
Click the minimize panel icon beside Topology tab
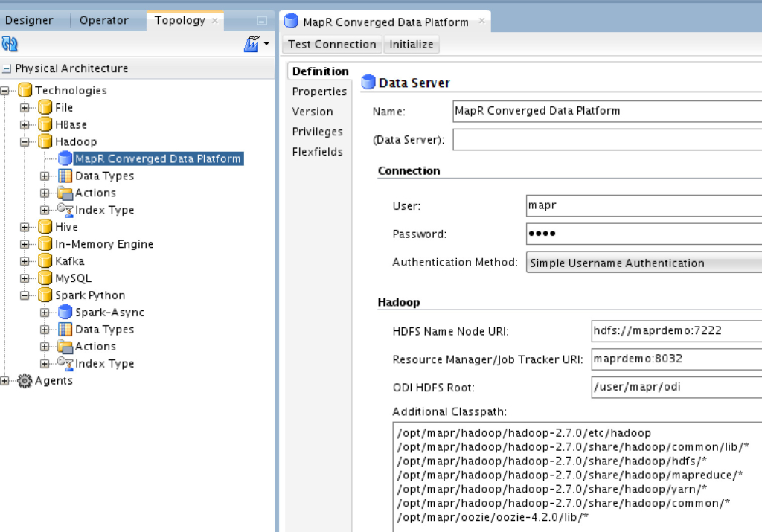(262, 21)
